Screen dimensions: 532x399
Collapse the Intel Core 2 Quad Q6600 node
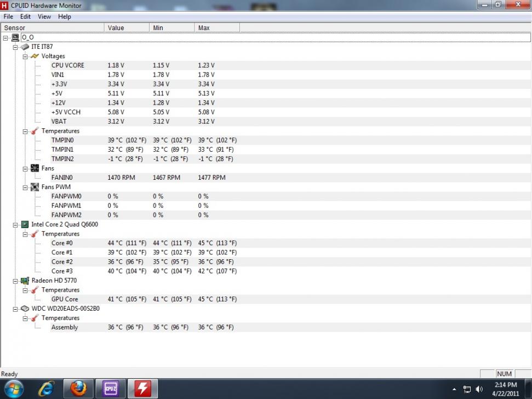pyautogui.click(x=15, y=225)
